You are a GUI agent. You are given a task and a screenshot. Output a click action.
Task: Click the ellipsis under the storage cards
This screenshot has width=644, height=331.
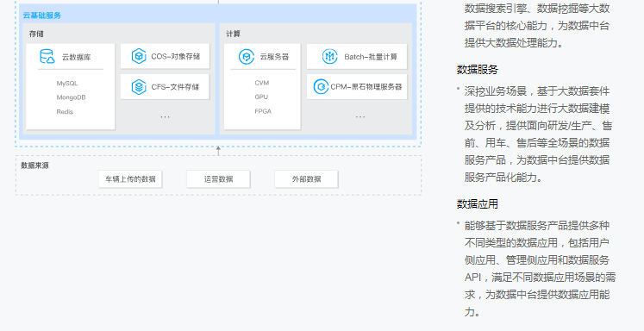click(x=166, y=117)
